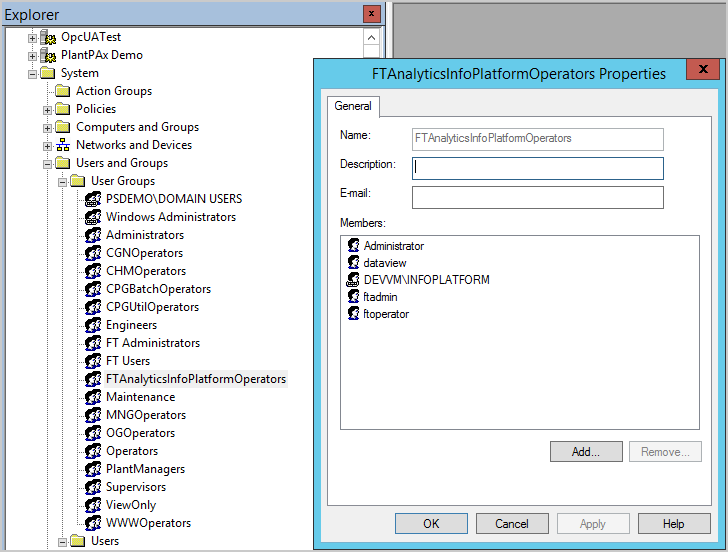Viewport: 728px width, 552px height.
Task: Collapse the Users and Groups node
Action: [x=47, y=164]
